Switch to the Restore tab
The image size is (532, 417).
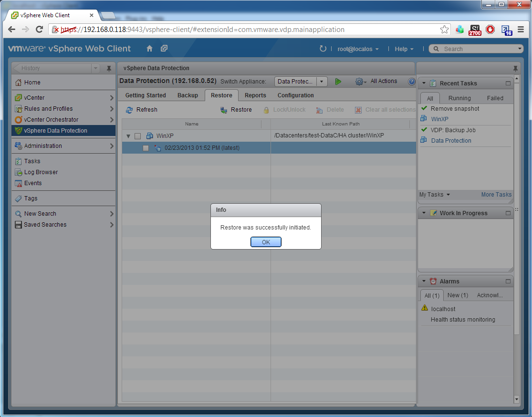221,95
